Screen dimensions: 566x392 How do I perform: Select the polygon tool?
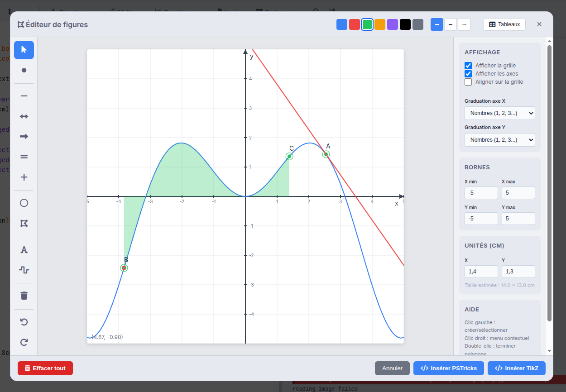24,223
